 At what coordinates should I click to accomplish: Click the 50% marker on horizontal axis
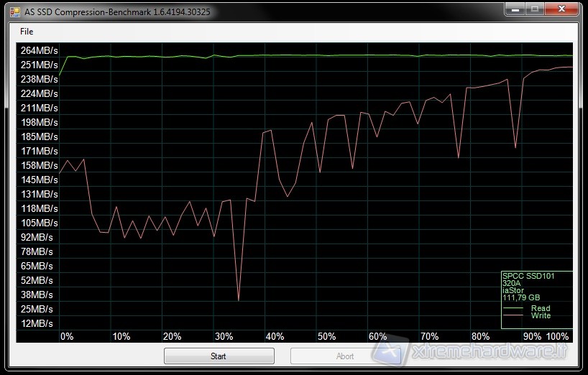(326, 336)
